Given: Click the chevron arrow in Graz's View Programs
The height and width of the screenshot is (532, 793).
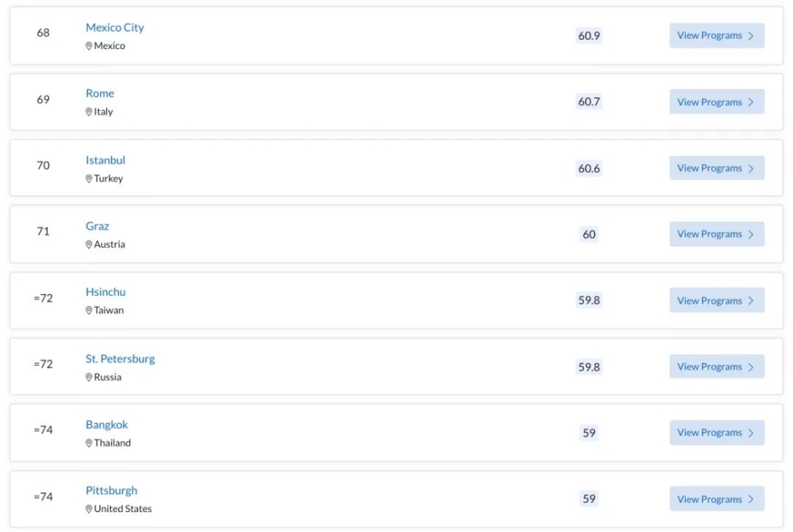Looking at the screenshot, I should [x=751, y=234].
